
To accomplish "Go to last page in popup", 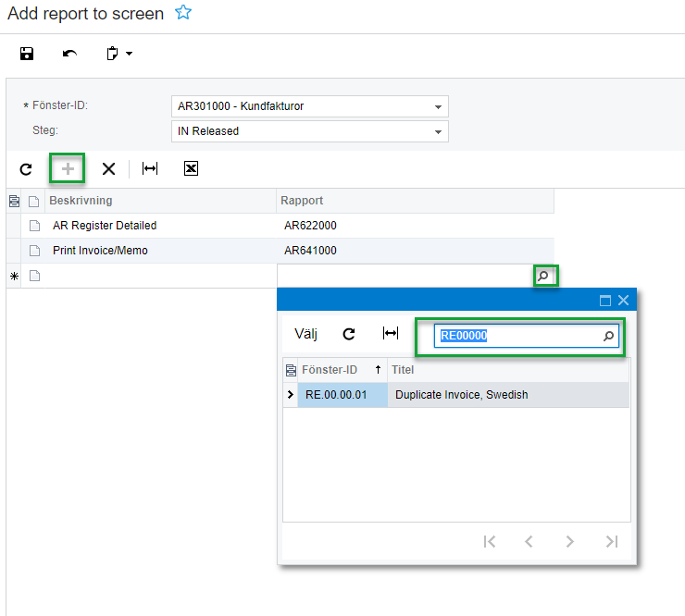I will point(612,542).
